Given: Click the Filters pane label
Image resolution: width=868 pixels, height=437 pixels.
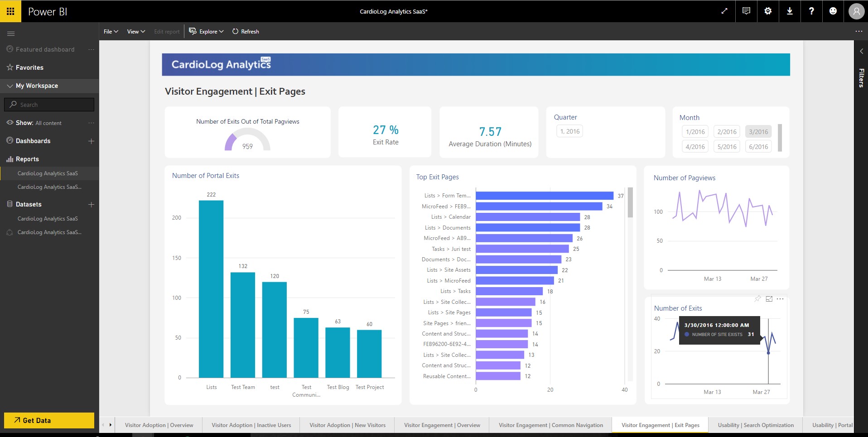Looking at the screenshot, I should [x=861, y=78].
